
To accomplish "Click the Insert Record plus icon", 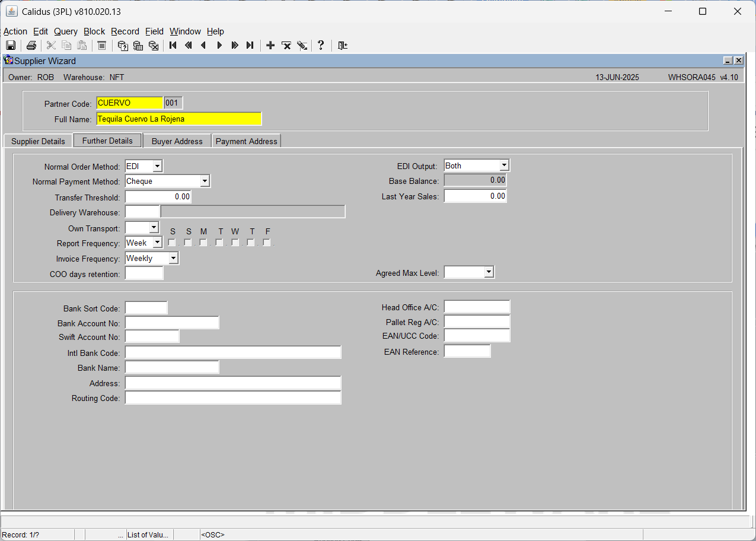I will 270,46.
